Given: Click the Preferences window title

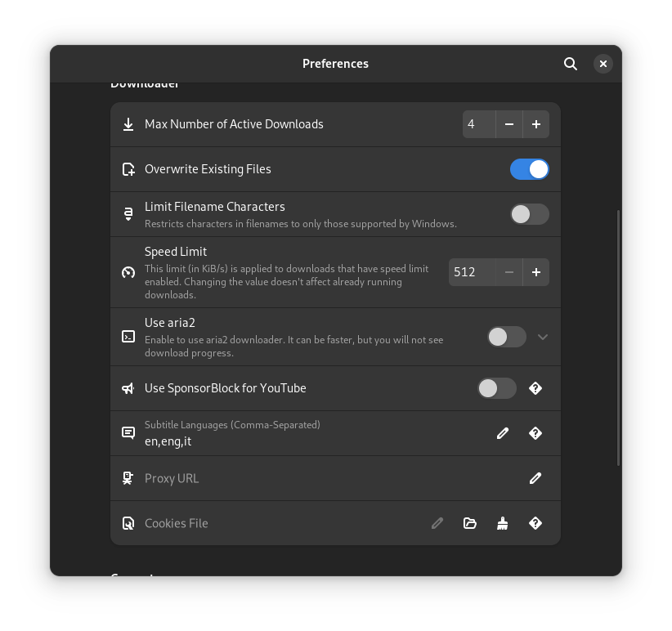Looking at the screenshot, I should [x=335, y=64].
